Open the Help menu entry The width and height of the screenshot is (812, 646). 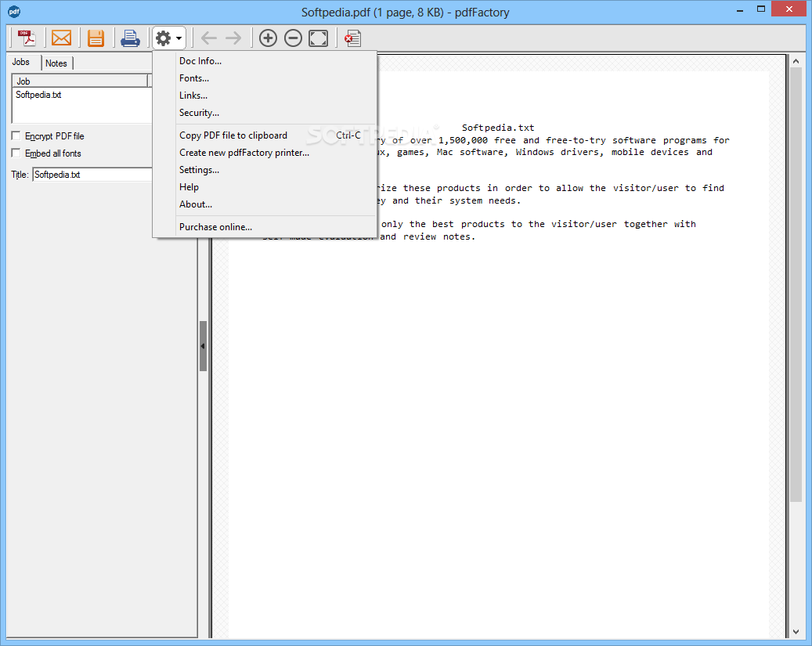click(x=265, y=187)
